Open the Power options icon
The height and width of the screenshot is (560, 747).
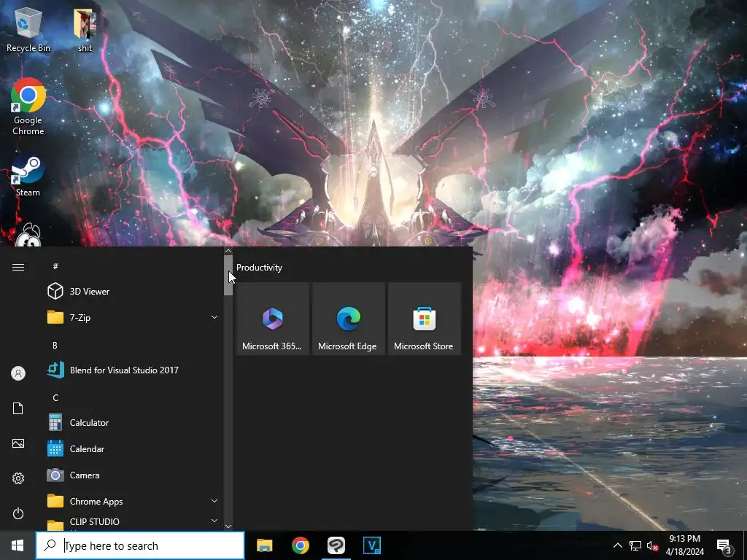point(18,513)
